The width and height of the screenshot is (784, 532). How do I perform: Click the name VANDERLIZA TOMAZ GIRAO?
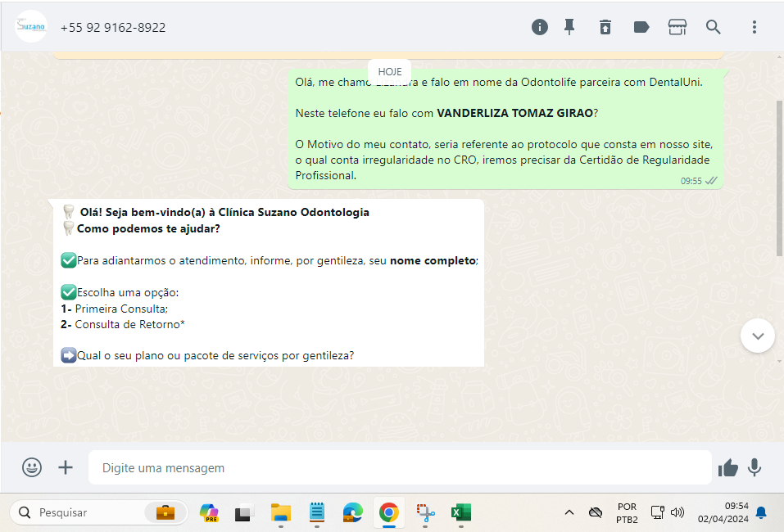point(515,114)
